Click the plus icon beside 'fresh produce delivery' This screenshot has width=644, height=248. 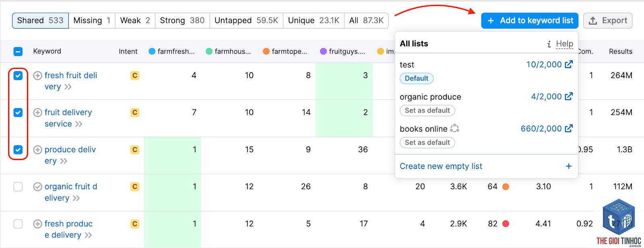pos(37,224)
